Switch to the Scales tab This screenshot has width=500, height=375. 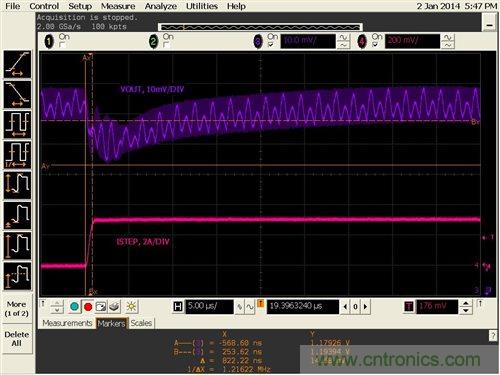point(141,323)
